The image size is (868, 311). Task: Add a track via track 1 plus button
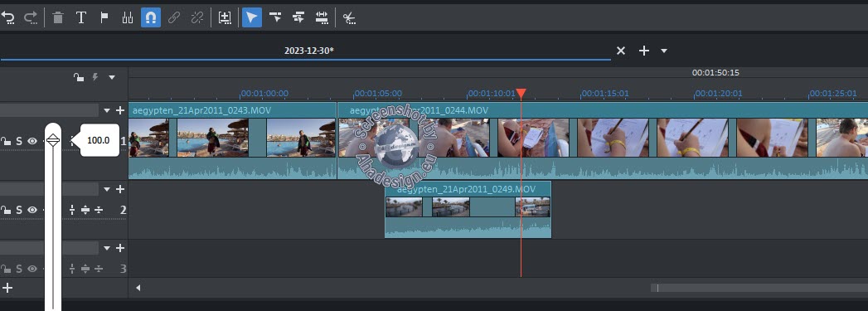120,110
